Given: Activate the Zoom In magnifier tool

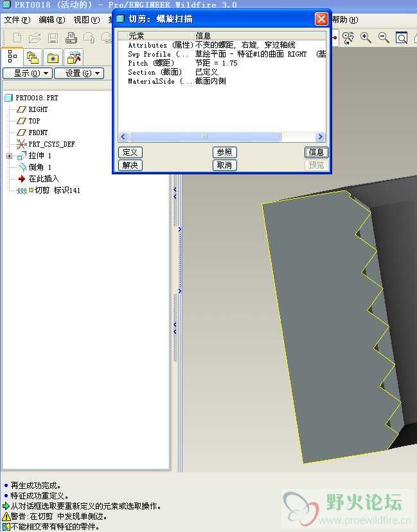Looking at the screenshot, I should click(x=366, y=38).
